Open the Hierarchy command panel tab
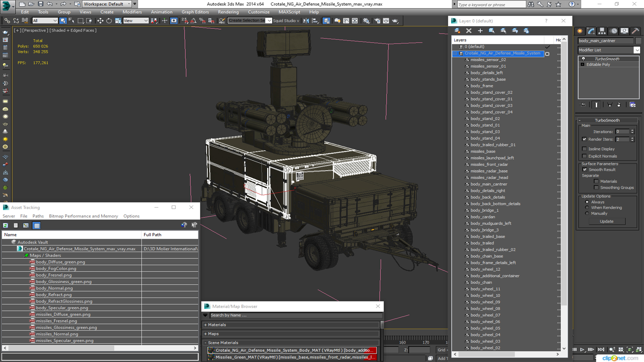644x362 pixels. coord(602,31)
